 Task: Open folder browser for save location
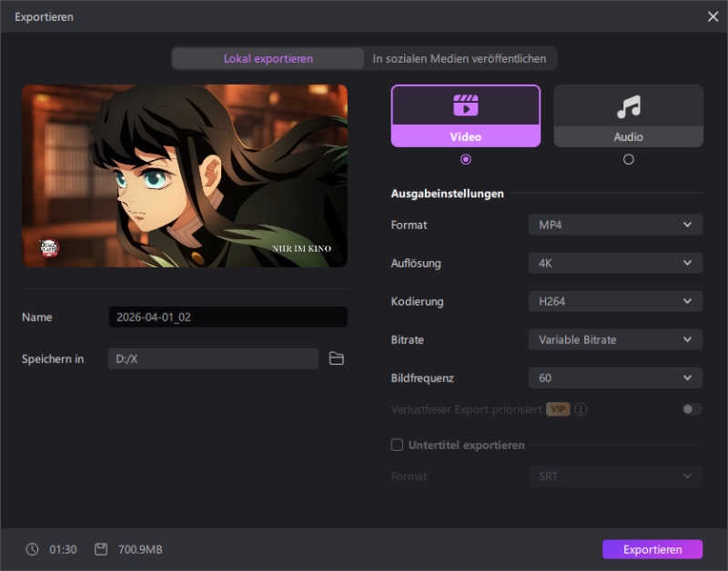tap(337, 359)
